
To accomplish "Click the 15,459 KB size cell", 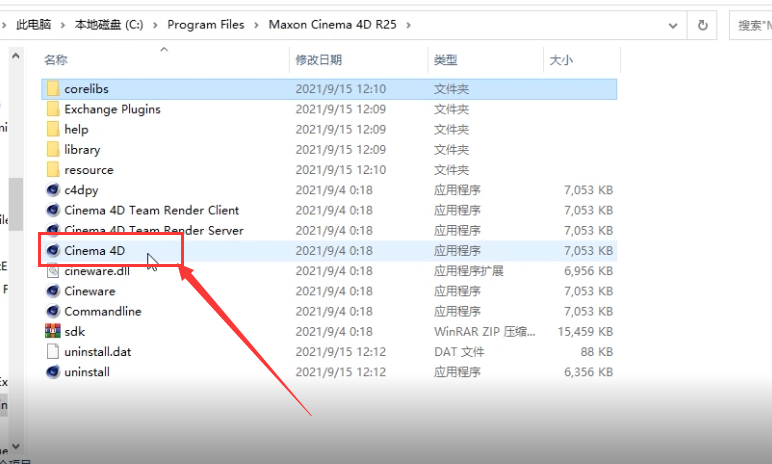I will 585,331.
